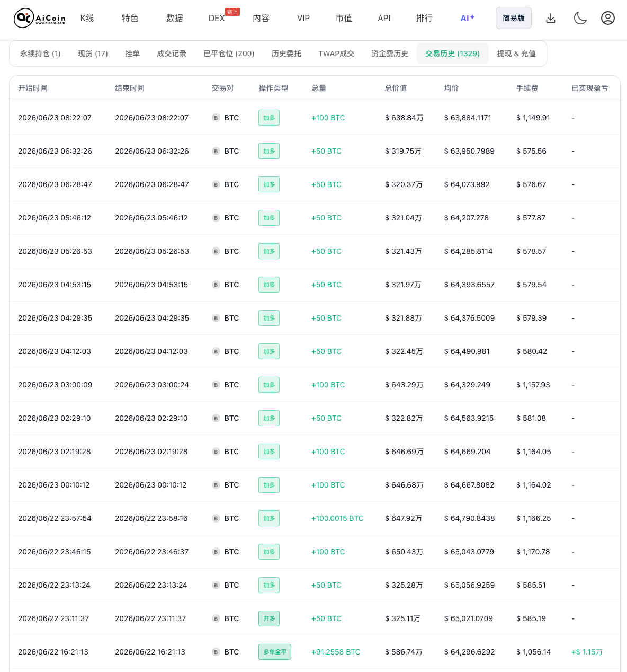Click the 手续费 column header
Viewport: 627px width, 672px height.
pyautogui.click(x=527, y=88)
